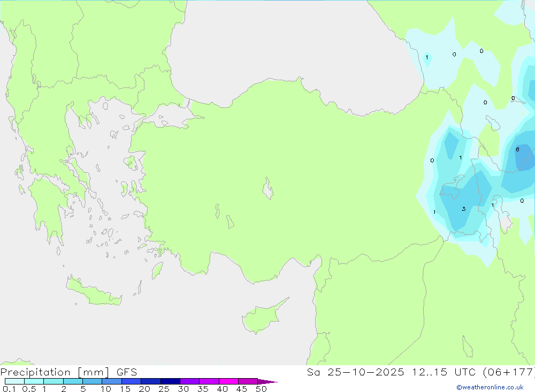The width and height of the screenshot is (535, 392).
Task: Click the 1–2 mm legend swatch
Action: [53, 381]
